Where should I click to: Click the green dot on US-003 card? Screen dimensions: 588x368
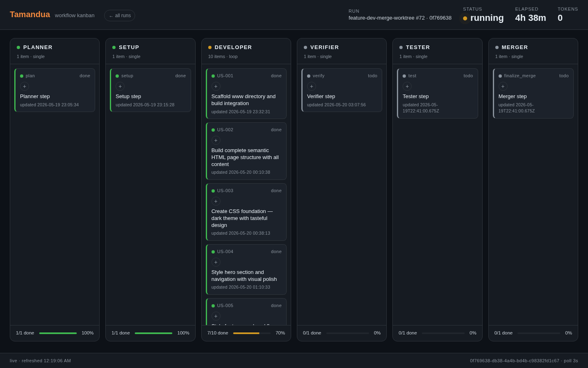tap(213, 191)
